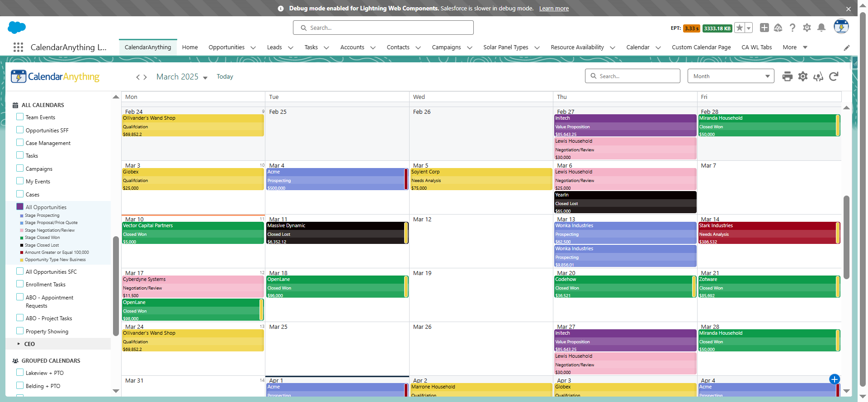This screenshot has height=402, width=868.
Task: Enable the Enrollment Tasks calendar
Action: pyautogui.click(x=20, y=284)
